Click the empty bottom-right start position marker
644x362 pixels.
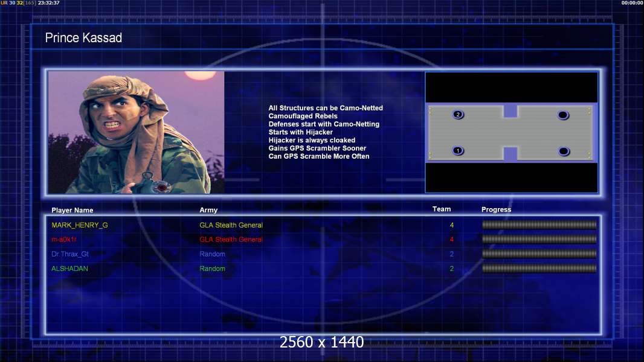(564, 151)
